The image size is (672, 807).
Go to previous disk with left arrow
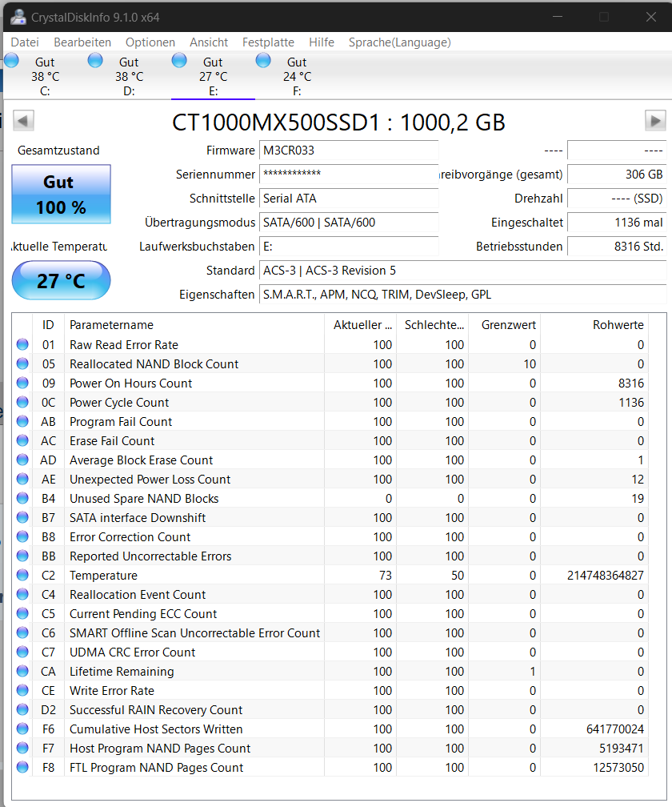click(x=23, y=121)
